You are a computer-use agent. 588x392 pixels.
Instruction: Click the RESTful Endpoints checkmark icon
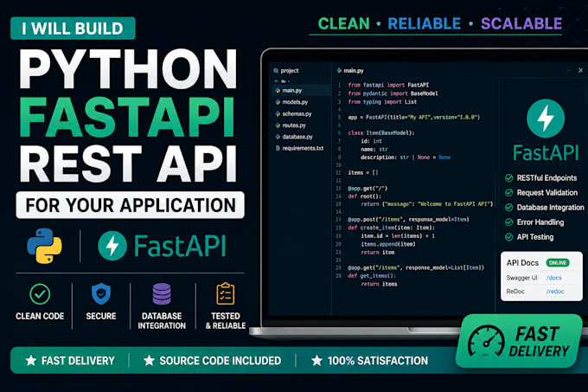pos(508,178)
